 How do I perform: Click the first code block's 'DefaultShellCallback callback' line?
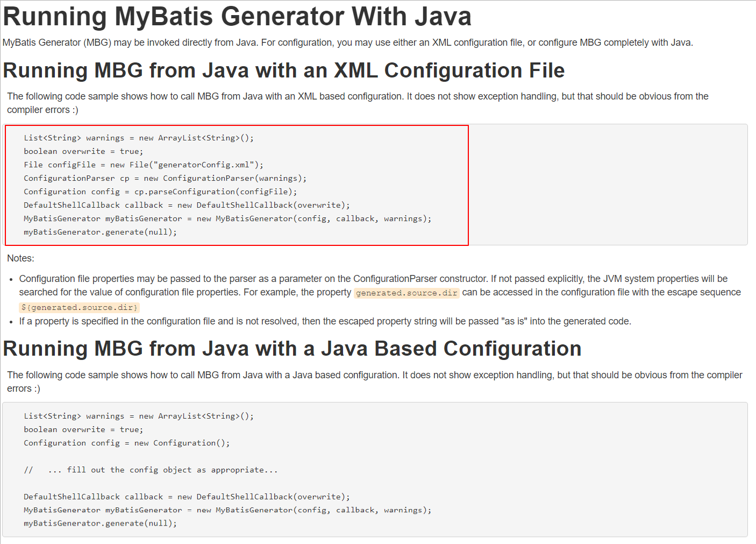187,205
